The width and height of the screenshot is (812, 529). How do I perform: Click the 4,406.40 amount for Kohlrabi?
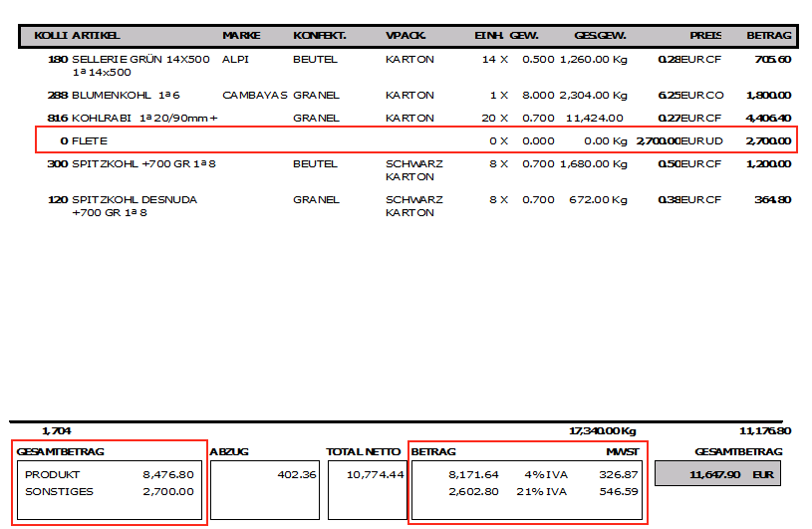point(768,119)
